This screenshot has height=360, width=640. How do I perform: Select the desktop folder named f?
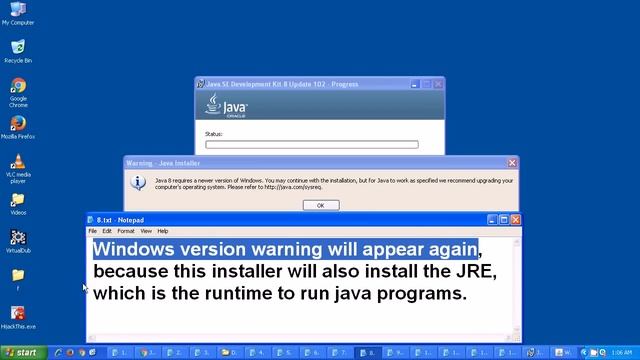click(x=18, y=279)
